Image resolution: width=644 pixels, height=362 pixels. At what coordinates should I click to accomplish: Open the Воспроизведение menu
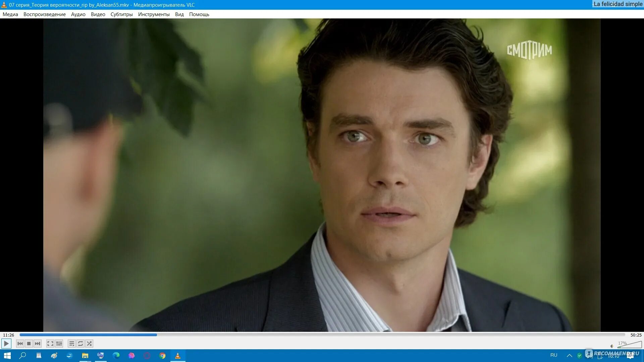(x=45, y=14)
